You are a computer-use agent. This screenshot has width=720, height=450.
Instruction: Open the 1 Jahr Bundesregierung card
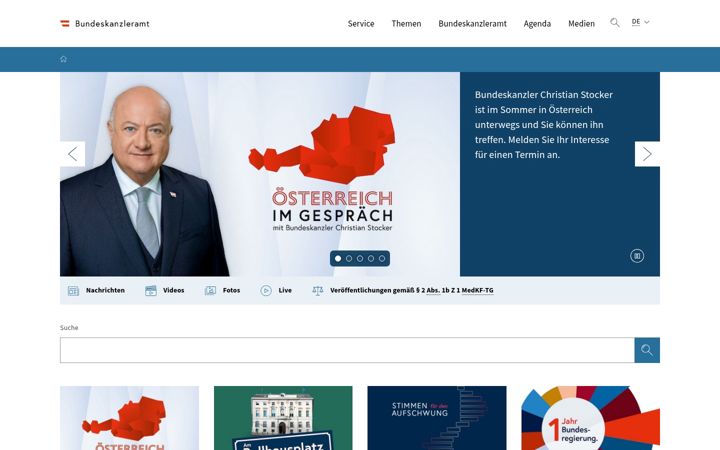[591, 418]
